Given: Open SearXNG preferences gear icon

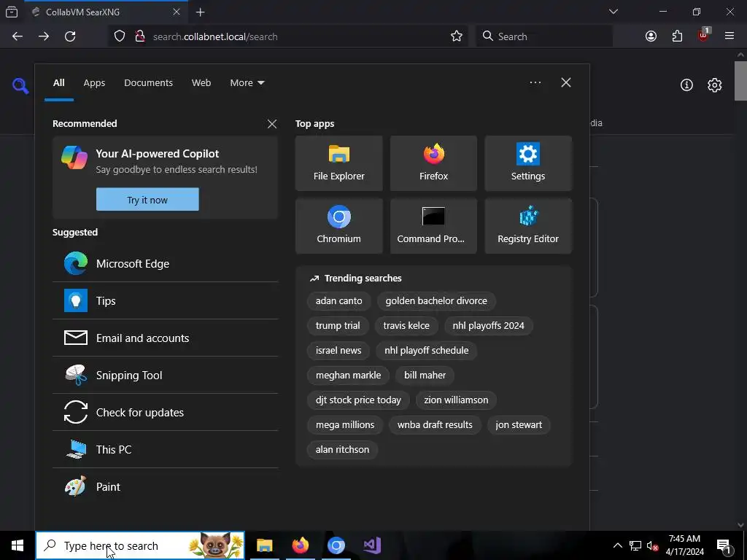Looking at the screenshot, I should coord(715,85).
